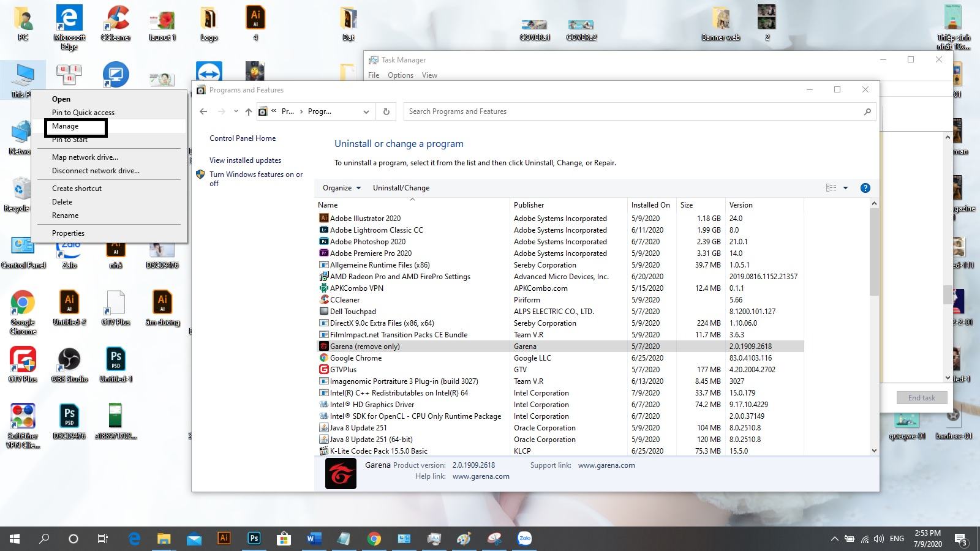The width and height of the screenshot is (980, 551).
Task: Open the blue Help question mark icon
Action: click(865, 188)
